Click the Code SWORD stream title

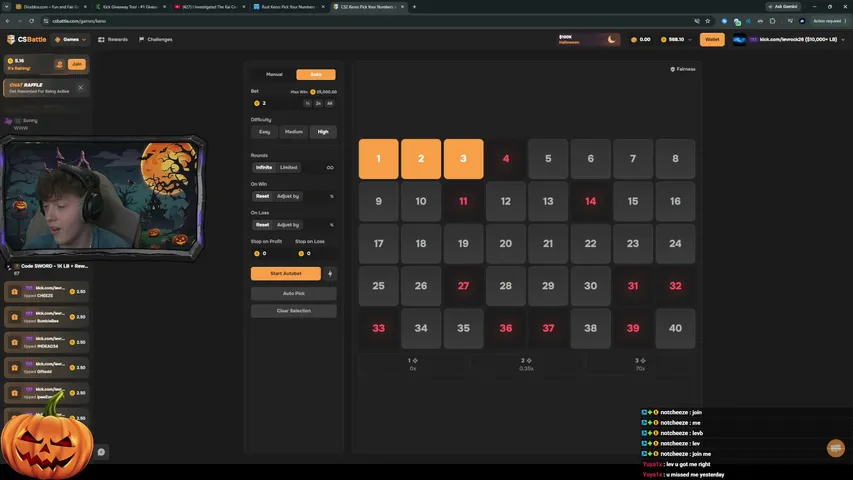point(53,266)
